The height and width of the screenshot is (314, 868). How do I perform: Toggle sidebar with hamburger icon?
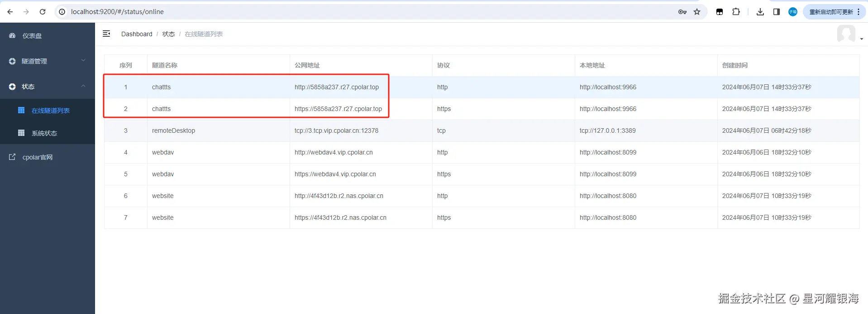[x=106, y=34]
